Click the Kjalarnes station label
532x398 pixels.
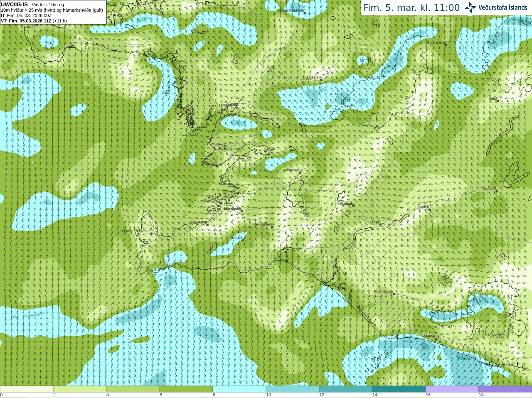click(226, 184)
